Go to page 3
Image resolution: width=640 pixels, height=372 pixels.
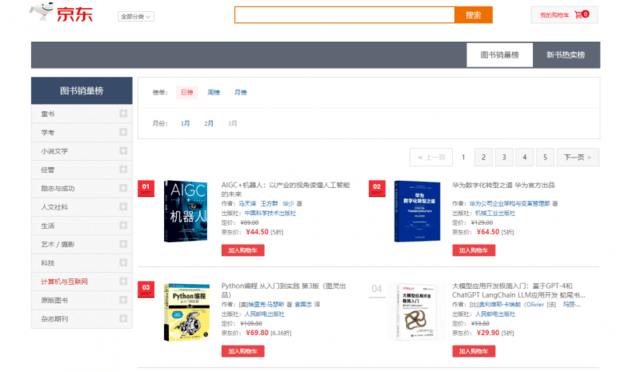(504, 157)
